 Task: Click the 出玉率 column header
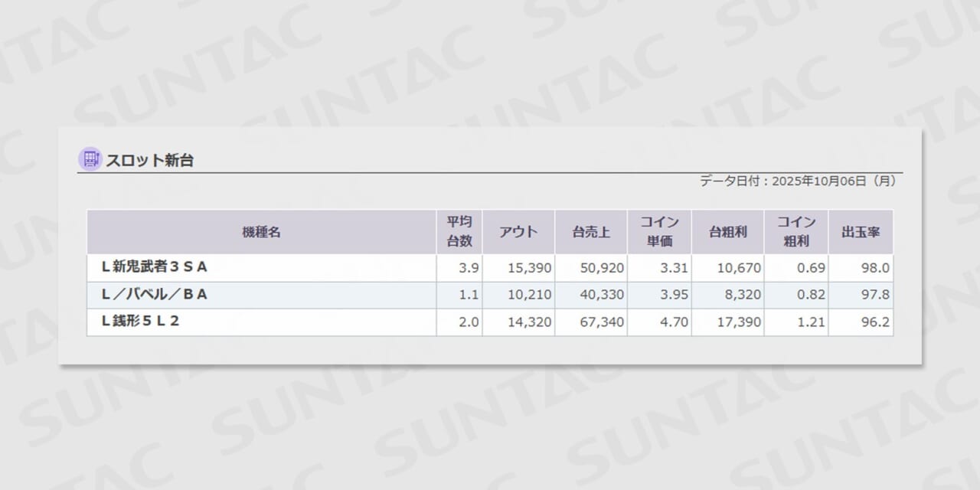861,232
